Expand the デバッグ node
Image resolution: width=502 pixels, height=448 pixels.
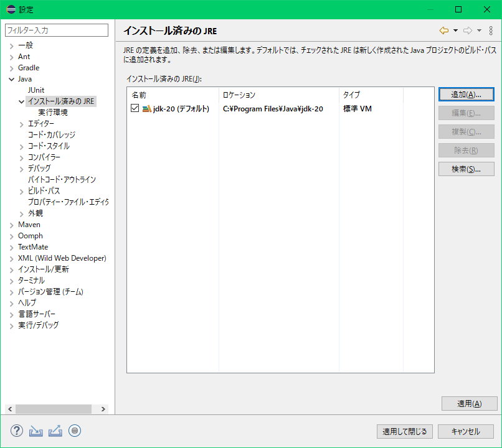click(21, 169)
